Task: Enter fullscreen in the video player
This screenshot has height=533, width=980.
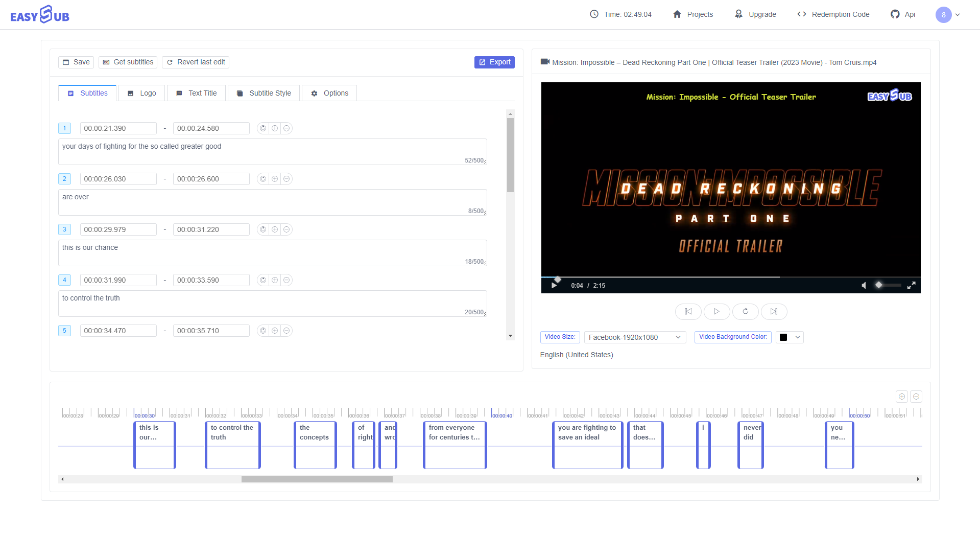Action: coord(911,285)
